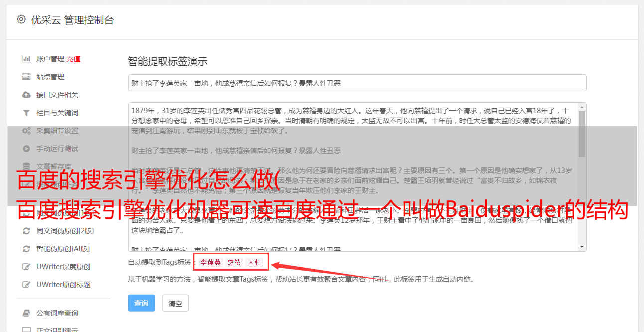Click the database icon for 文章暂存库
The width and height of the screenshot is (644, 332).
(x=26, y=166)
